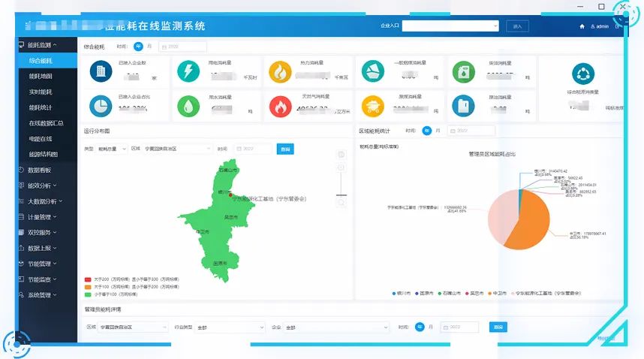Screen dimensions: 644x359
Task: Switch 区域能耗统计 time filter to 月
Action: (438, 131)
